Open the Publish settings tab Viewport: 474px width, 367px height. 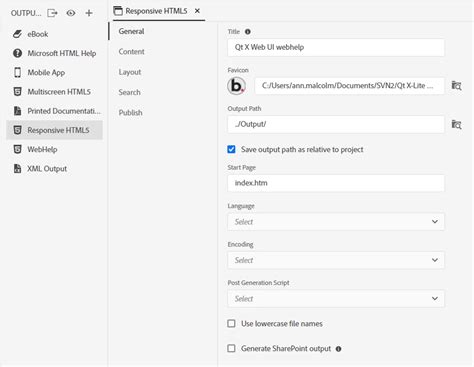pyautogui.click(x=130, y=113)
